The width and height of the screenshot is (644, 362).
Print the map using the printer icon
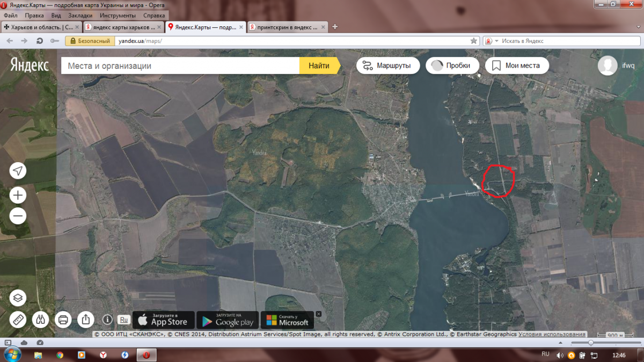pyautogui.click(x=63, y=320)
